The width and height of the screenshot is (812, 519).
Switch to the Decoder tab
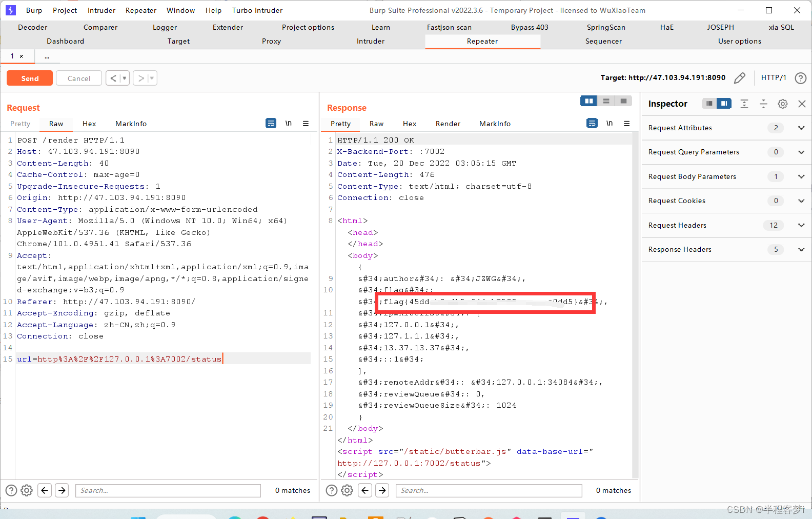coord(32,27)
